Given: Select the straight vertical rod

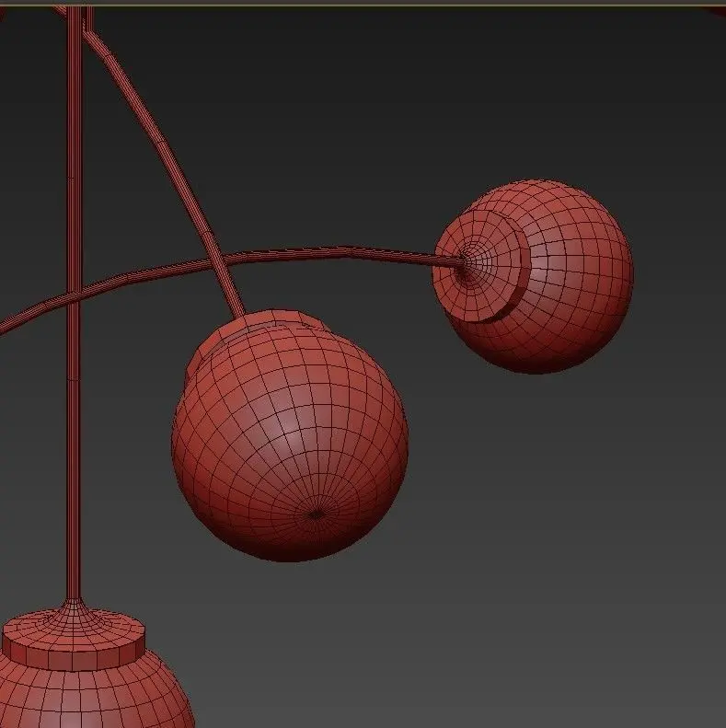Looking at the screenshot, I should pyautogui.click(x=74, y=302).
